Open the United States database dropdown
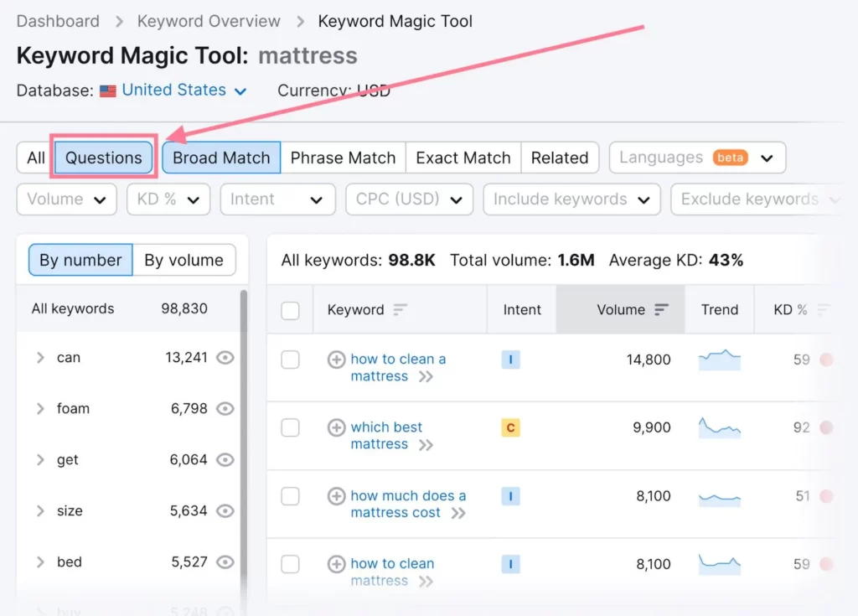The width and height of the screenshot is (858, 616). click(x=183, y=90)
